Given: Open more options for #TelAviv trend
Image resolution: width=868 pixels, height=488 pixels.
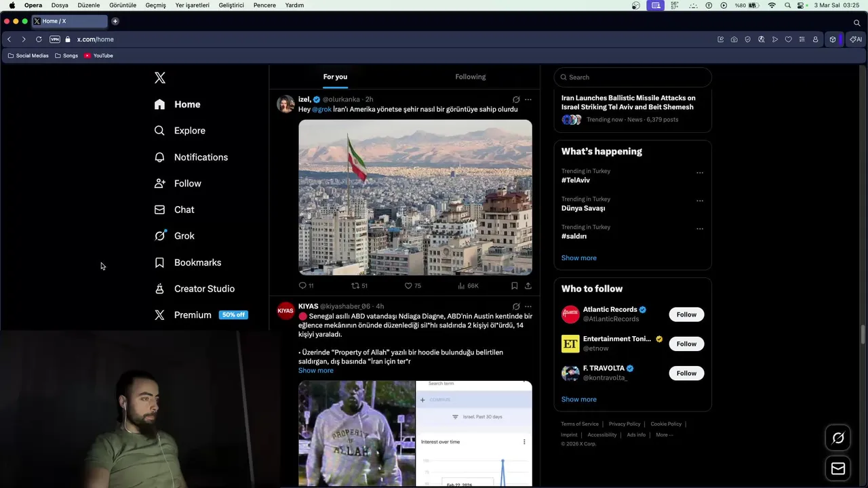Looking at the screenshot, I should click(x=700, y=173).
